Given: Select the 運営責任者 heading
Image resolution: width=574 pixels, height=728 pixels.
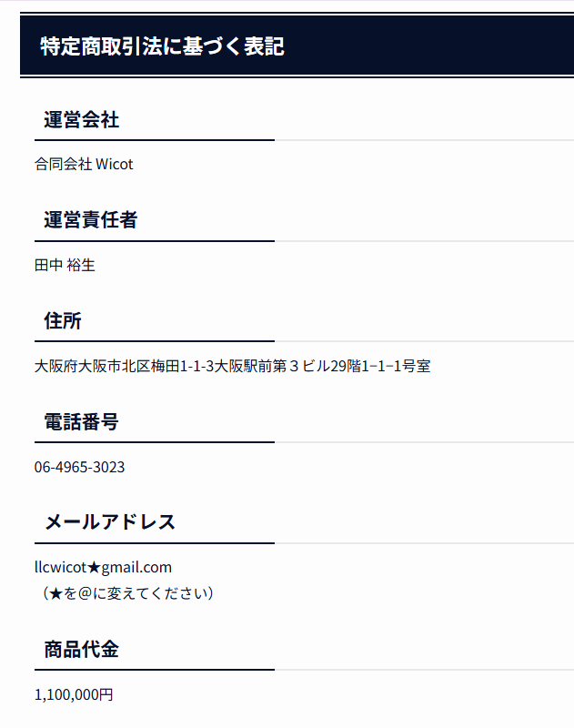Looking at the screenshot, I should point(90,219).
